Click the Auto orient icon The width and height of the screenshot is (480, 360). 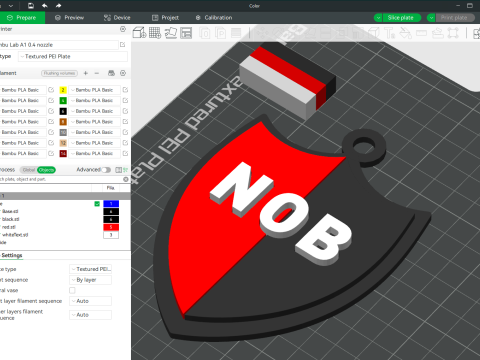point(171,33)
